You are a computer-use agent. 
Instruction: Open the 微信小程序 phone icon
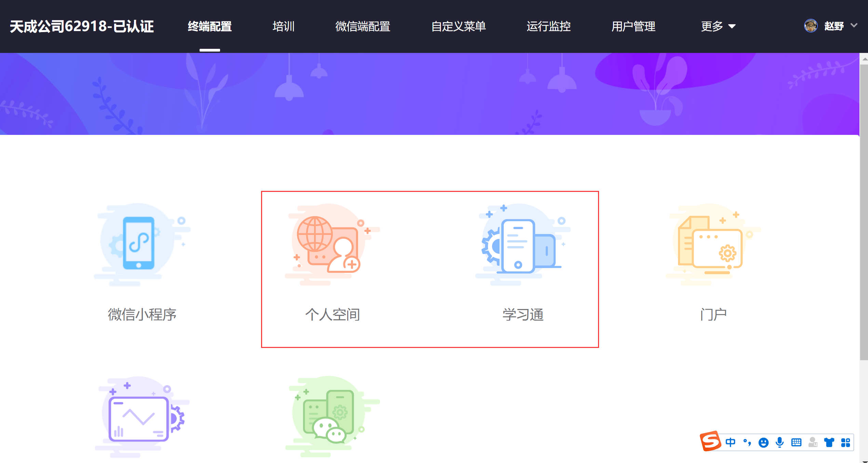[139, 243]
